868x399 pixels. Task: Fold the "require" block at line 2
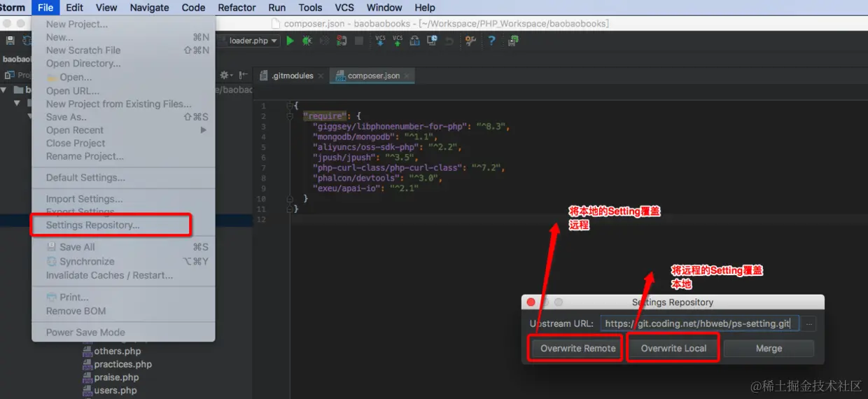[290, 116]
